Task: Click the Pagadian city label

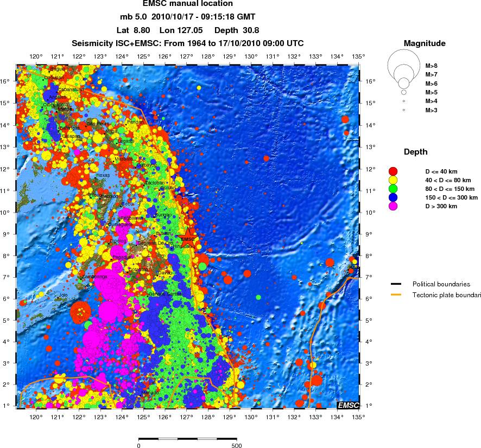Action: pyautogui.click(x=123, y=257)
